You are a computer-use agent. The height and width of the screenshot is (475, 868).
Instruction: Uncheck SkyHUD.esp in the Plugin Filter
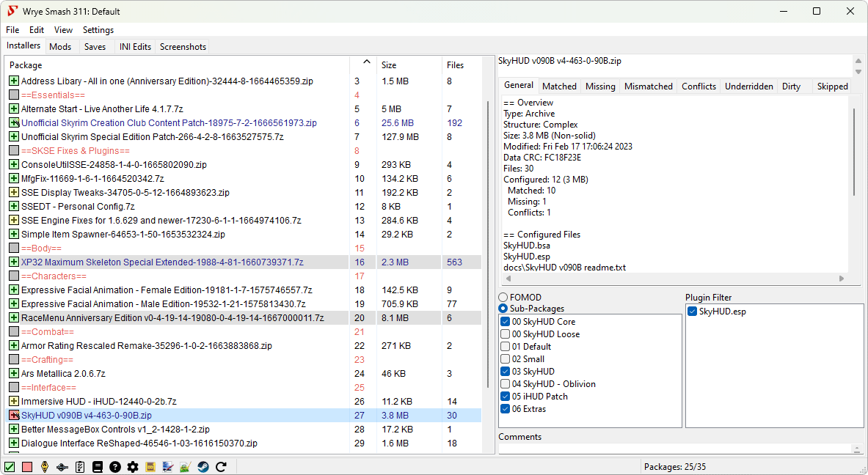(692, 312)
